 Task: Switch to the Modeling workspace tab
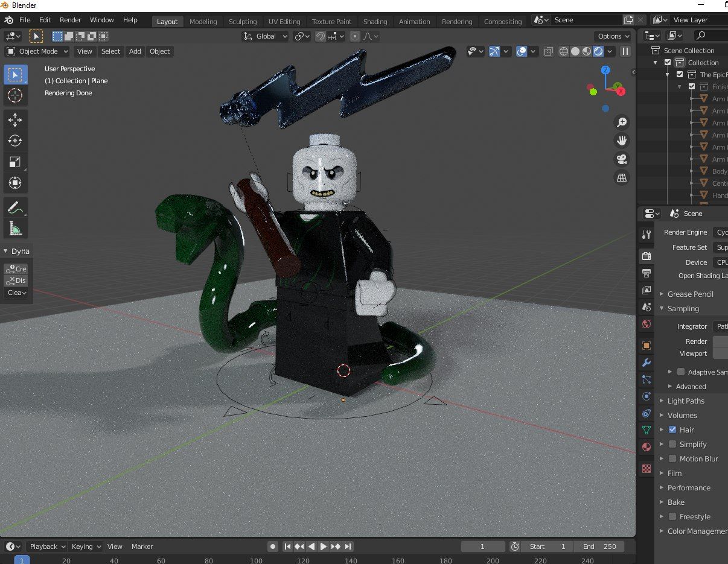203,21
